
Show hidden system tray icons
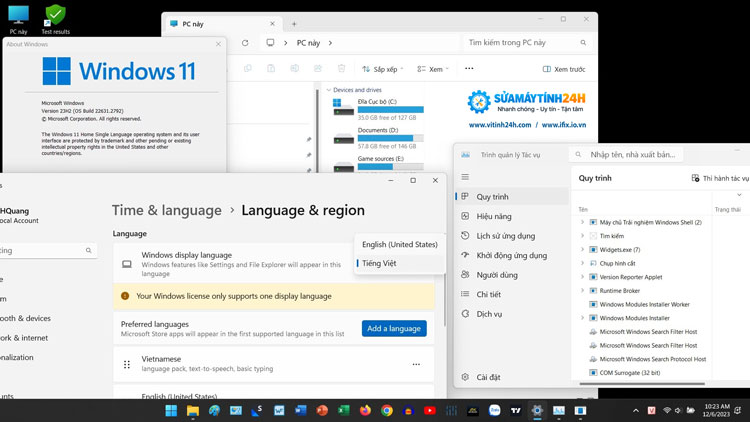pos(636,411)
